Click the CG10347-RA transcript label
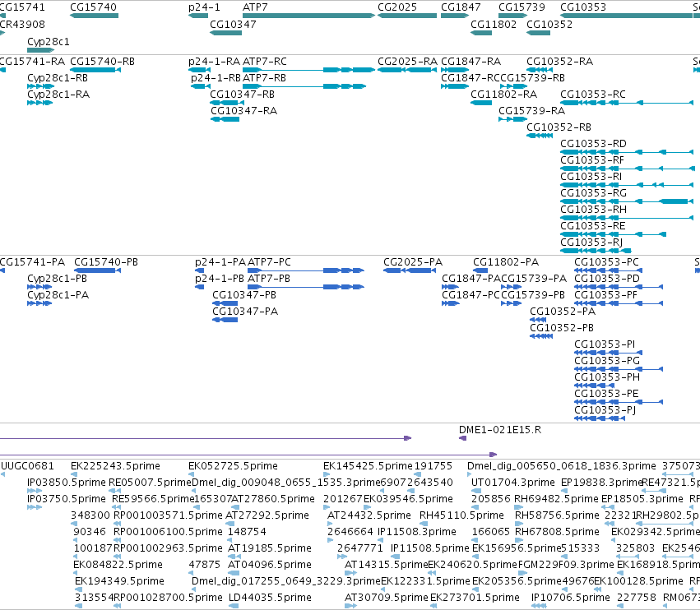Screen dimensions: 700x610 243,110
